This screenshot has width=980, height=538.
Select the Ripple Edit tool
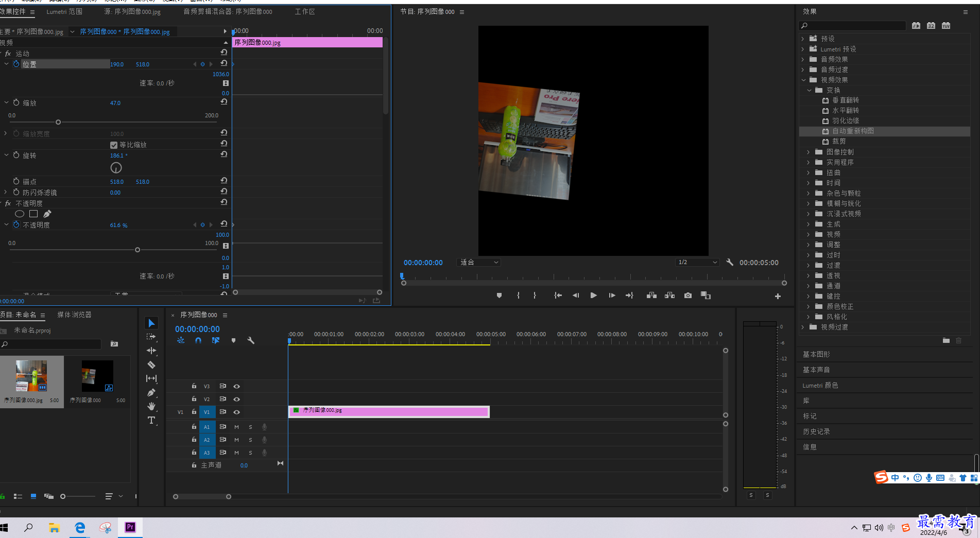(151, 351)
